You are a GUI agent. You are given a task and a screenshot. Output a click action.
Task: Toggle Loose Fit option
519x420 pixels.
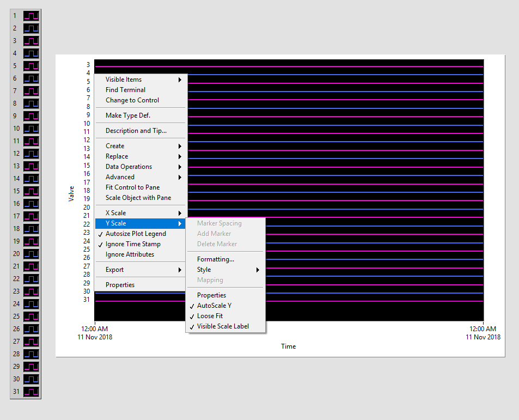226,316
